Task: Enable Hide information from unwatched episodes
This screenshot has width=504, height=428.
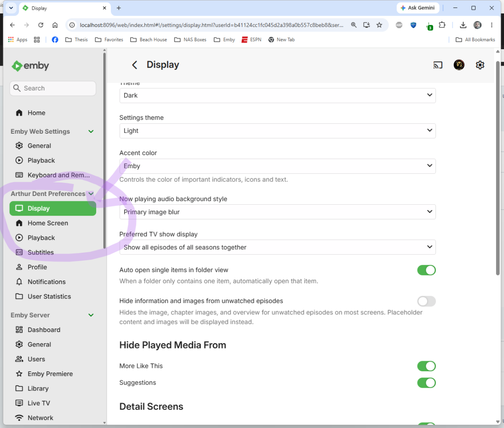Action: pyautogui.click(x=426, y=301)
